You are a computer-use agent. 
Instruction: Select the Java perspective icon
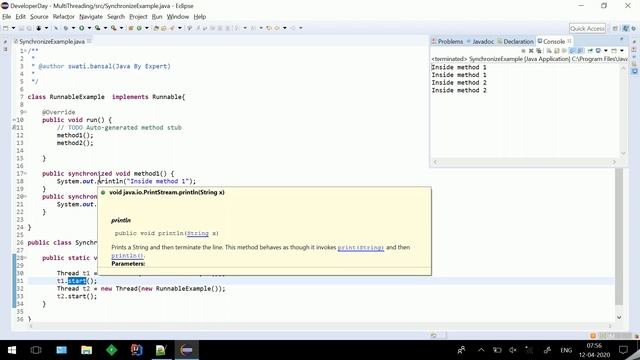626,28
